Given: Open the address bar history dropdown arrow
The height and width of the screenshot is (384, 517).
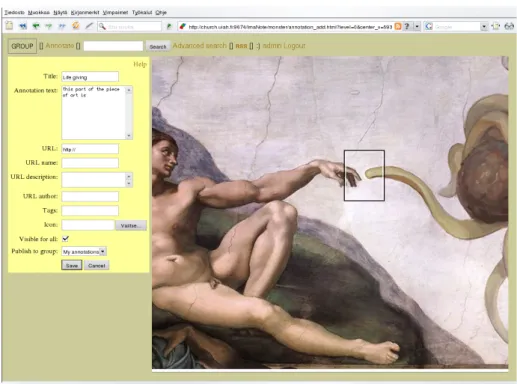Looking at the screenshot, I should pos(417,26).
